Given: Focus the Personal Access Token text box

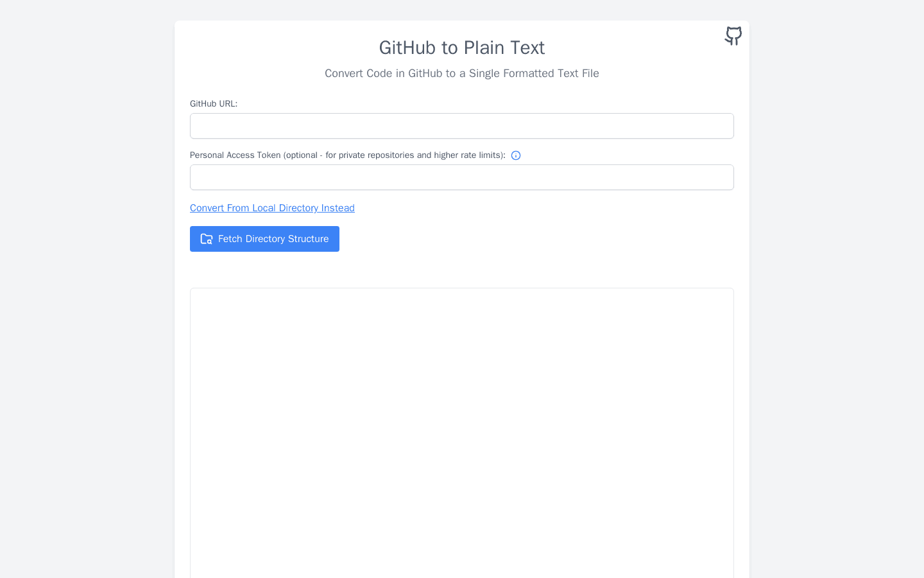Looking at the screenshot, I should (461, 177).
